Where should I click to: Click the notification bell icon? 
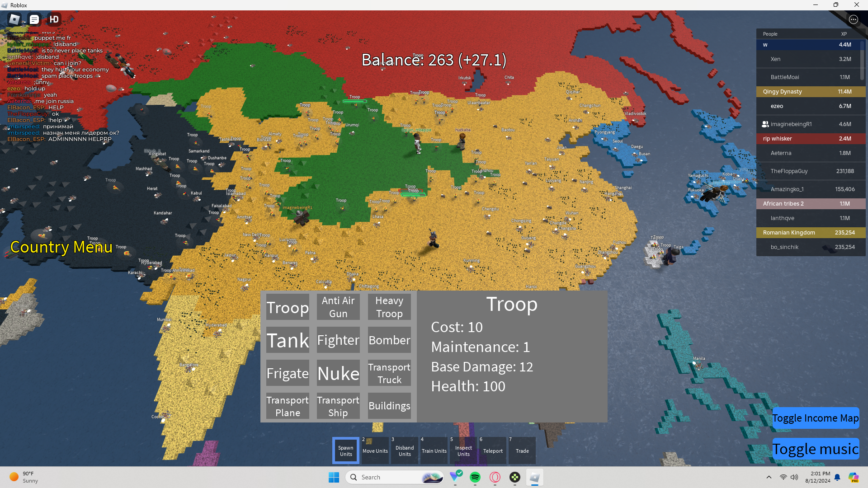(x=837, y=477)
